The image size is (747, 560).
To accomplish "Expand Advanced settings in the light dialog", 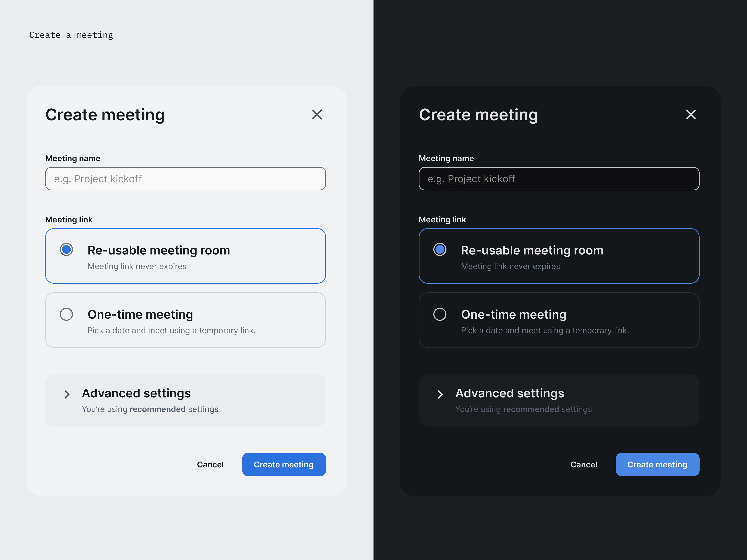I will point(185,400).
